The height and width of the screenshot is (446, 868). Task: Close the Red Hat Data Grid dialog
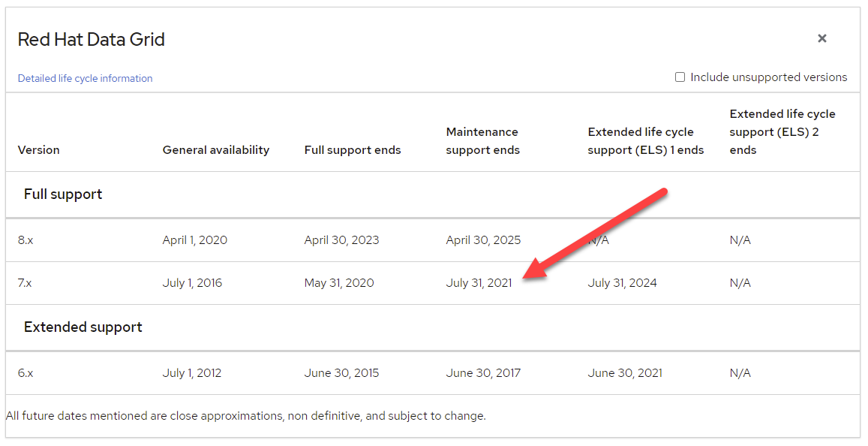[x=821, y=38]
